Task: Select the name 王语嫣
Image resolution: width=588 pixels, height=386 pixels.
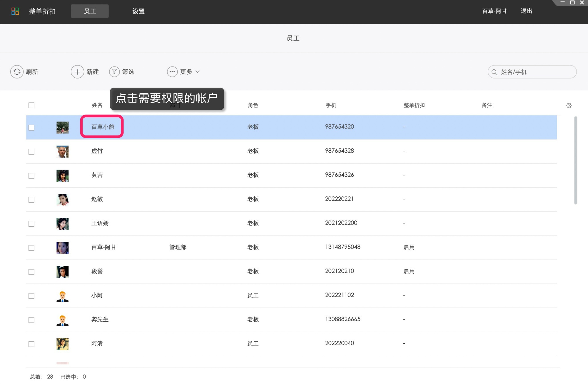Action: coord(100,223)
